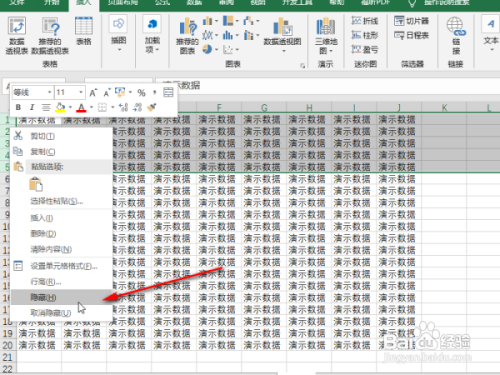This screenshot has width=500, height=375.
Task: Insert a Line sparkline (折线)
Action: tap(365, 21)
